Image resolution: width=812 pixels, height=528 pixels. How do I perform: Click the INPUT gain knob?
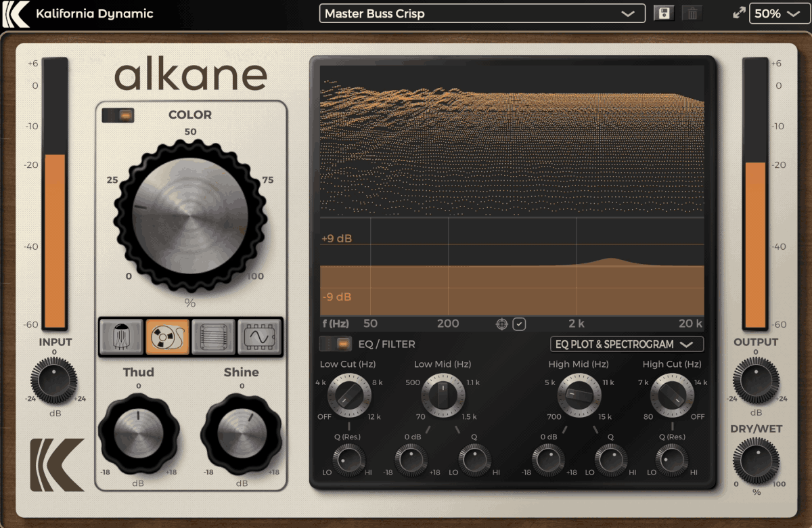point(54,380)
